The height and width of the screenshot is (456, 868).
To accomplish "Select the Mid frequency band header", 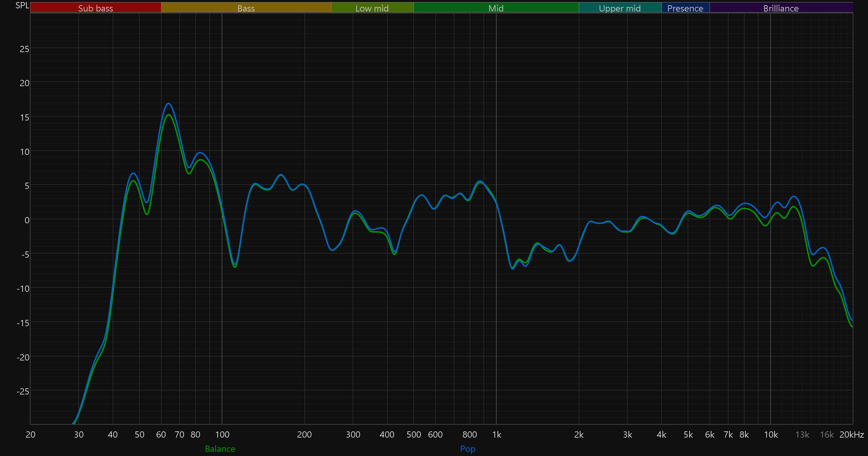I will tap(496, 8).
